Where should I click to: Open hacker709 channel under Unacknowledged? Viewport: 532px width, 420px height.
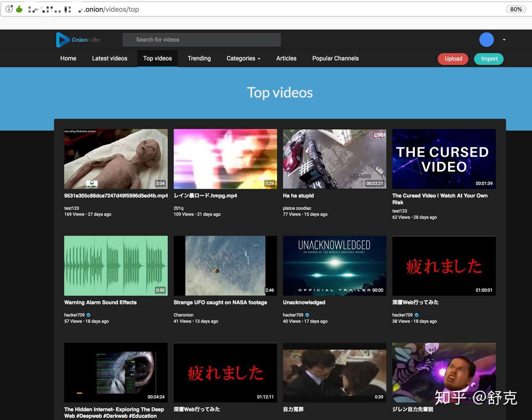click(293, 315)
